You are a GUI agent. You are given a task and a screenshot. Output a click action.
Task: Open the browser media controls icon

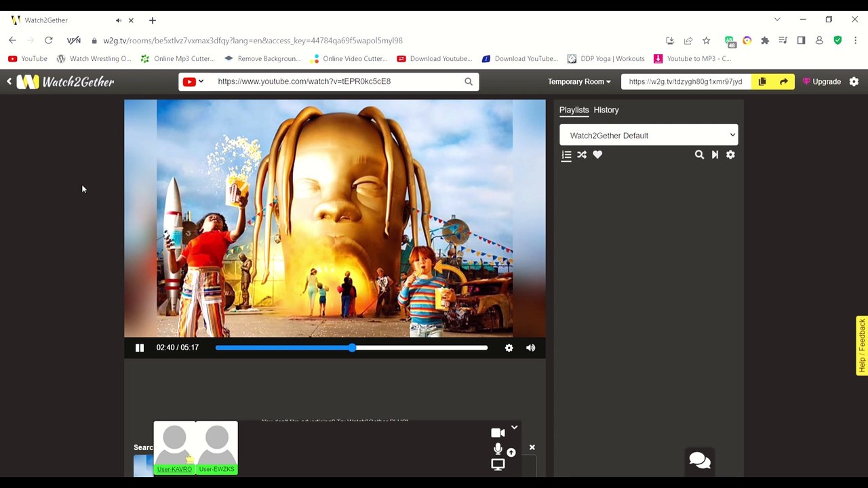(783, 41)
